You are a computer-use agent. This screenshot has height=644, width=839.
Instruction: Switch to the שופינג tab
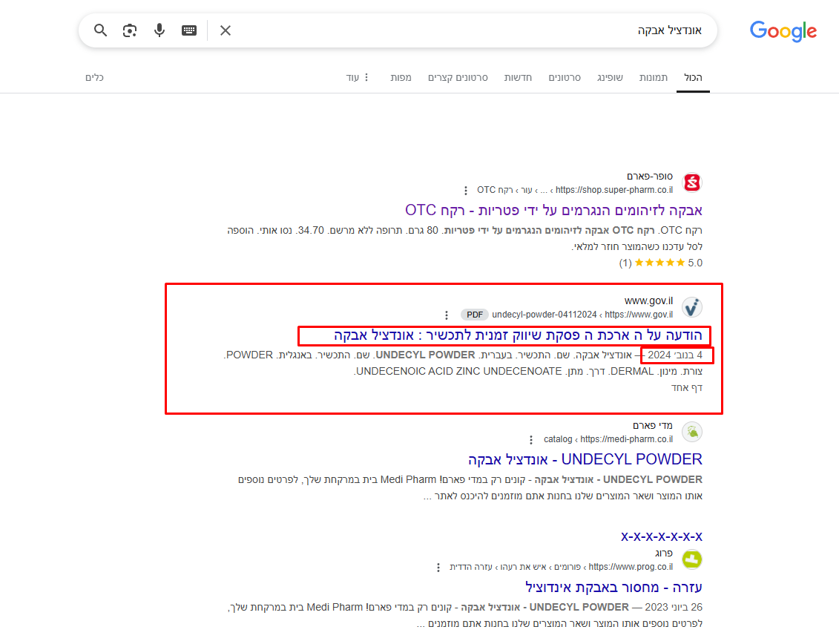[610, 78]
